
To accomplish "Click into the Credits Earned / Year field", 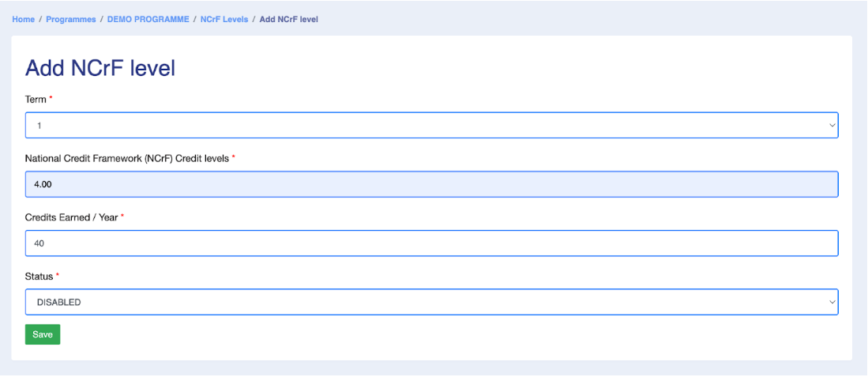I will pos(431,243).
